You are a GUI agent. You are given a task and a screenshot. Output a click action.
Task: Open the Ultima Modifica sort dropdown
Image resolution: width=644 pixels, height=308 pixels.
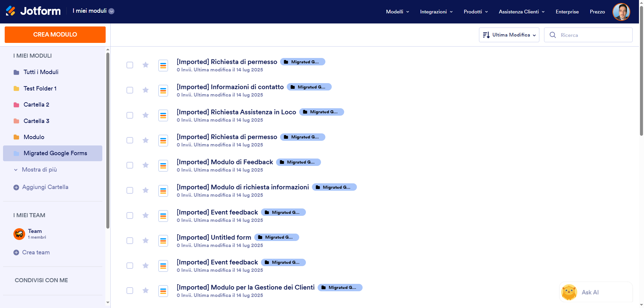click(509, 35)
